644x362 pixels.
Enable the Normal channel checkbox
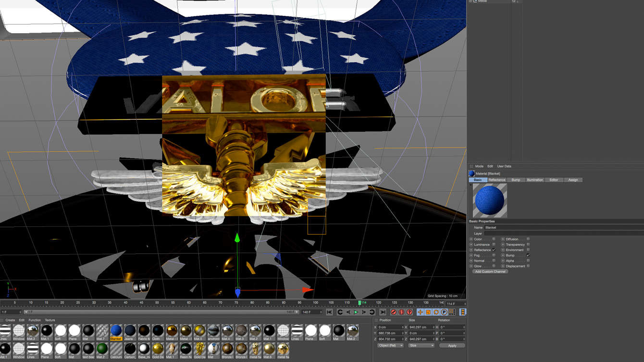click(x=494, y=261)
